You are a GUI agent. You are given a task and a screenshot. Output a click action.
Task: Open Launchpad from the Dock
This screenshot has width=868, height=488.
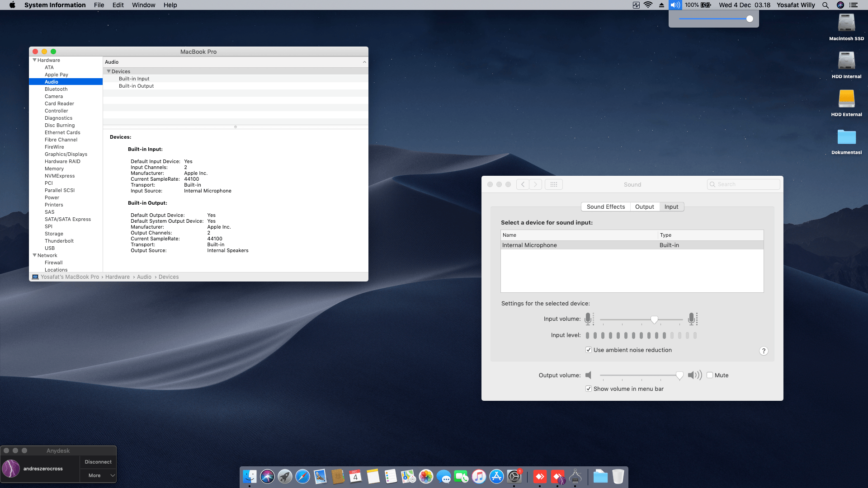pos(285,477)
